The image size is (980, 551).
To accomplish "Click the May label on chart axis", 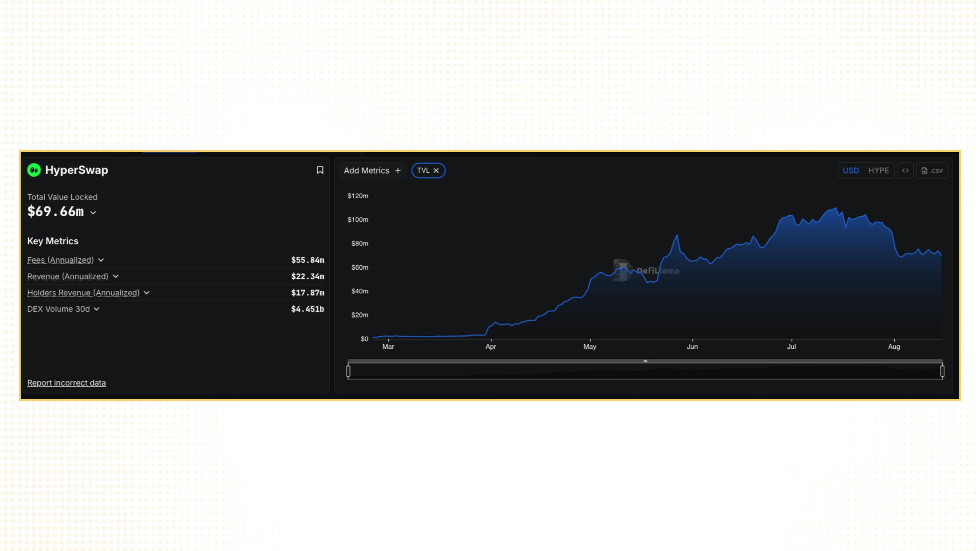I will point(590,346).
